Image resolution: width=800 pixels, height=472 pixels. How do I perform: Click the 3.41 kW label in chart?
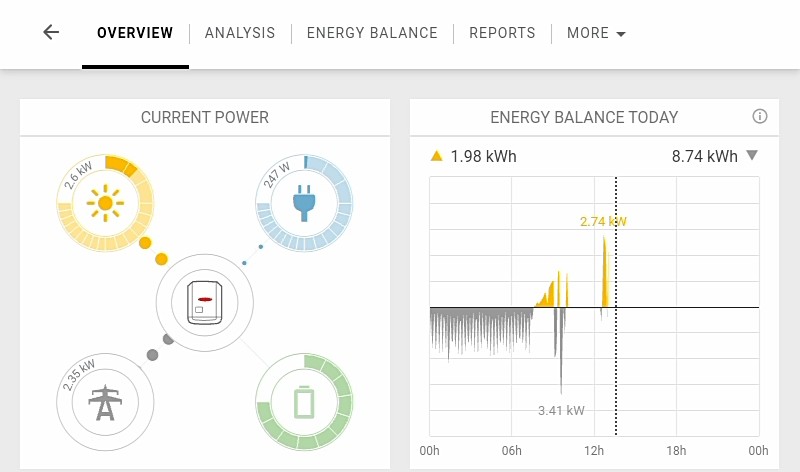point(561,410)
